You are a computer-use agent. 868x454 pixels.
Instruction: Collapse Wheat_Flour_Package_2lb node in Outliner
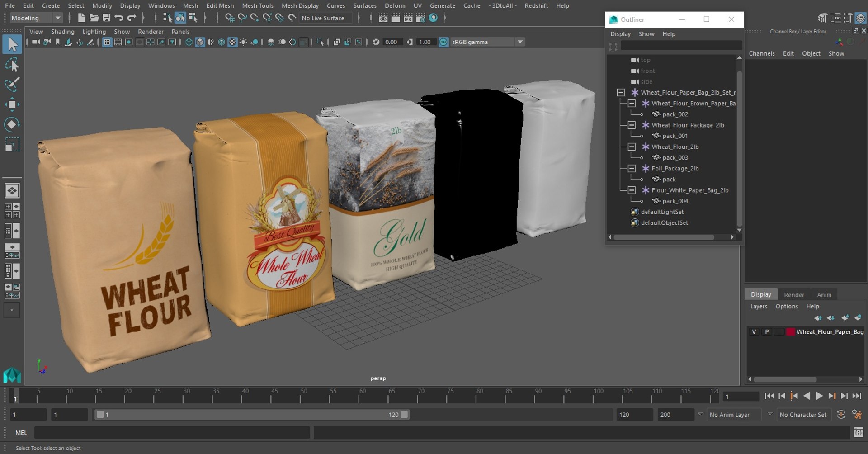click(x=632, y=125)
